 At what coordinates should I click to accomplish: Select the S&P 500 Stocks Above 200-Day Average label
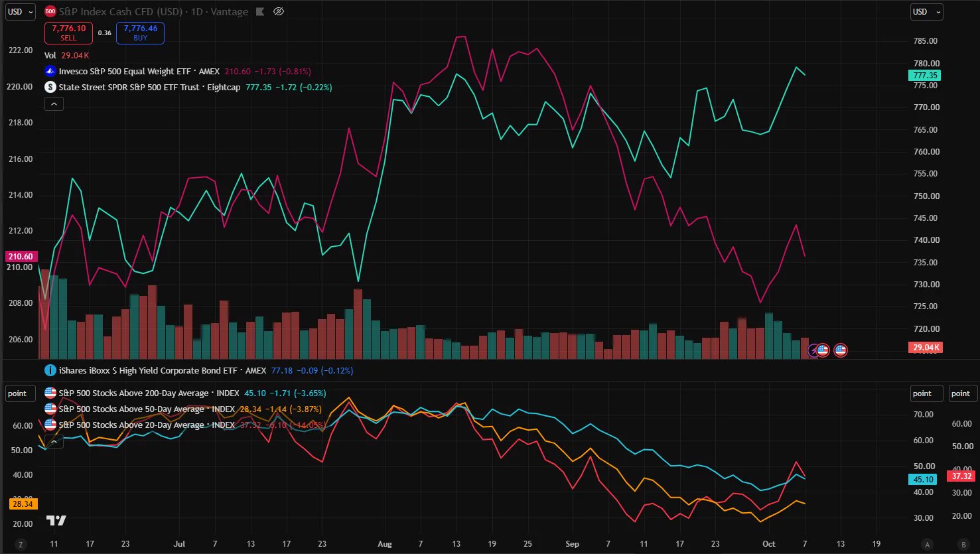[150, 393]
